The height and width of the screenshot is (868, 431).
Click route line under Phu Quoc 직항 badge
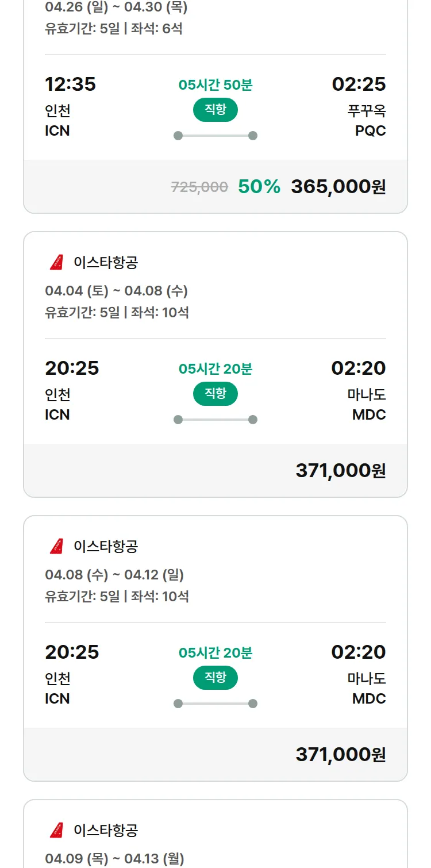(215, 136)
